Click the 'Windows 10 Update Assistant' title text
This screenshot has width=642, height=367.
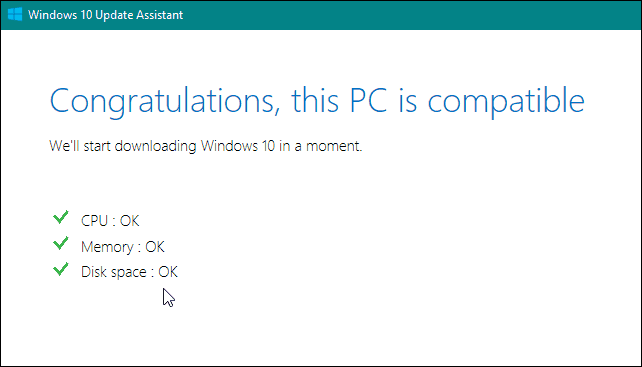pyautogui.click(x=106, y=15)
